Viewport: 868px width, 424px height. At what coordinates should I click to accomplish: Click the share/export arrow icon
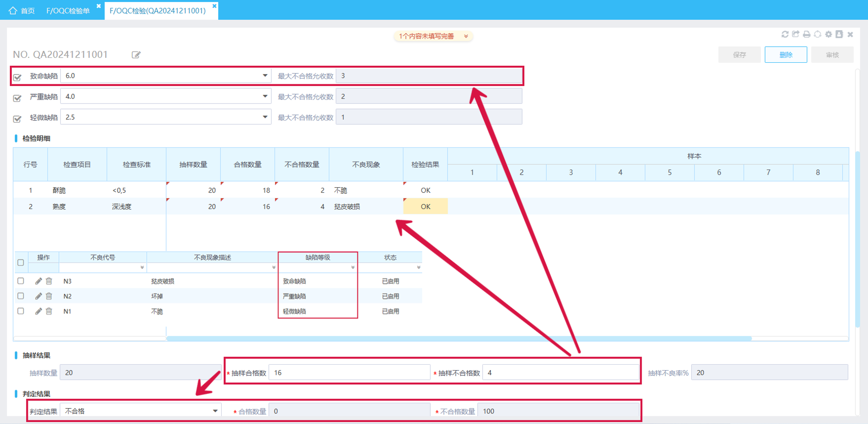coord(796,34)
